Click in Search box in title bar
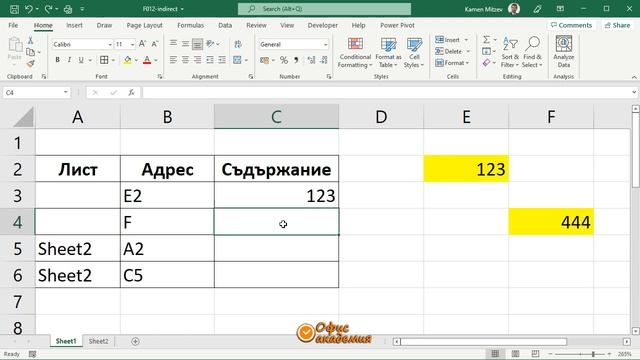Image resolution: width=640 pixels, height=360 pixels. click(x=324, y=9)
